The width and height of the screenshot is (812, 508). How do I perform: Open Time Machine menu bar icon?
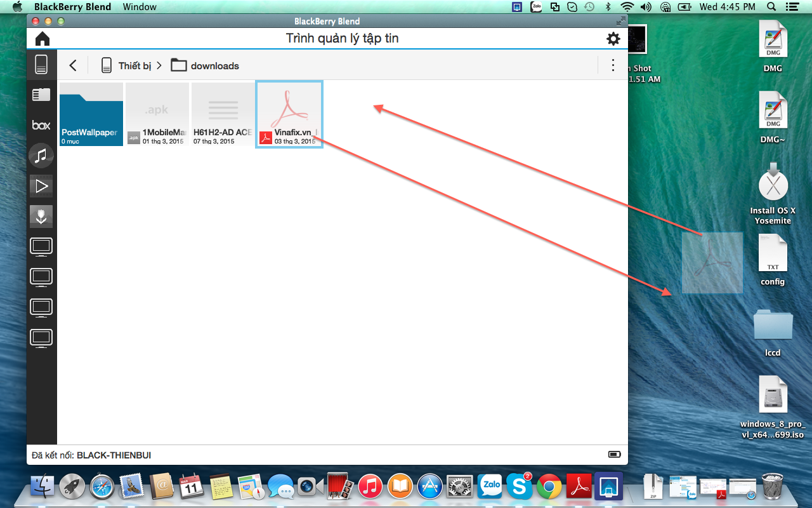point(589,7)
